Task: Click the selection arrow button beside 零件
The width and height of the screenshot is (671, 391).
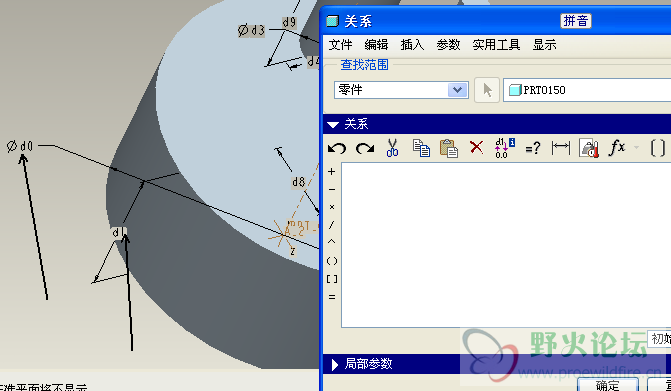Action: 487,90
